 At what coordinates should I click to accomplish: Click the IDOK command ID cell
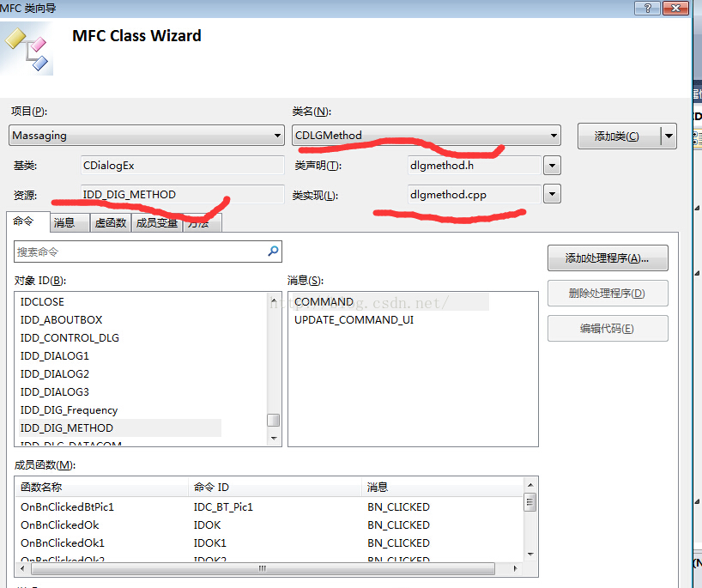[x=208, y=524]
